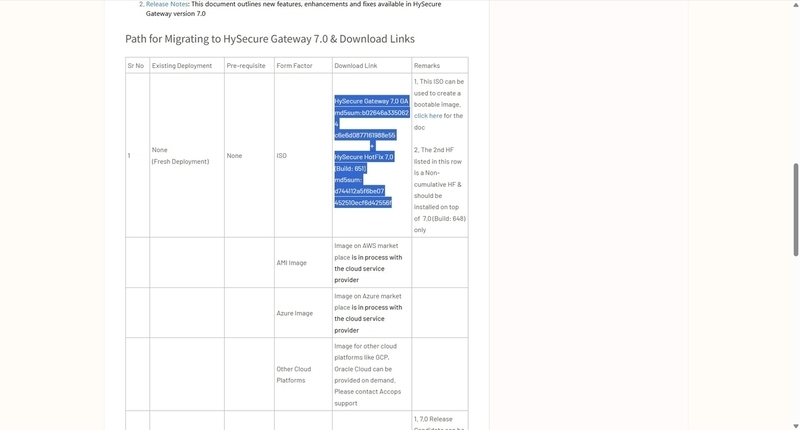Click the '(Build: 651)' text
The height and width of the screenshot is (430, 800).
[x=350, y=168]
